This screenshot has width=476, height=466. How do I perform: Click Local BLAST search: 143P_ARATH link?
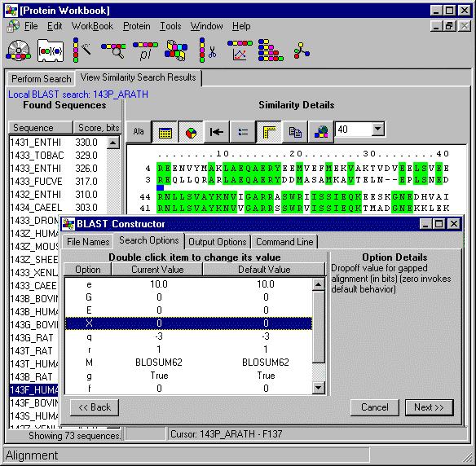pyautogui.click(x=78, y=95)
